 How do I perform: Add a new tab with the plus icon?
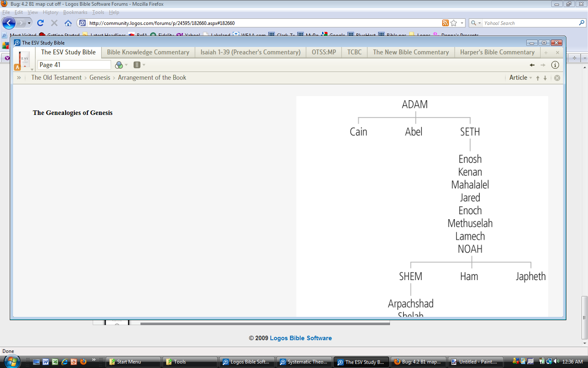[x=546, y=52]
